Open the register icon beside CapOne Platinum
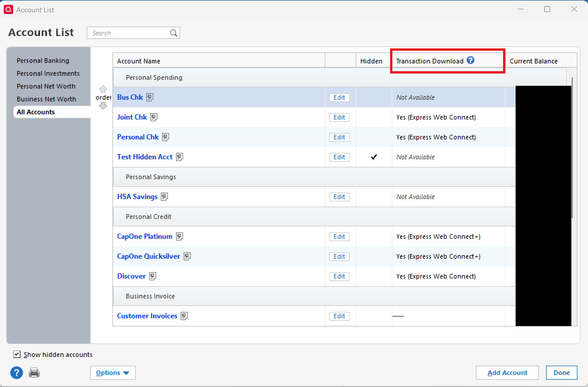Screen dimensions: 588x387 coord(180,236)
